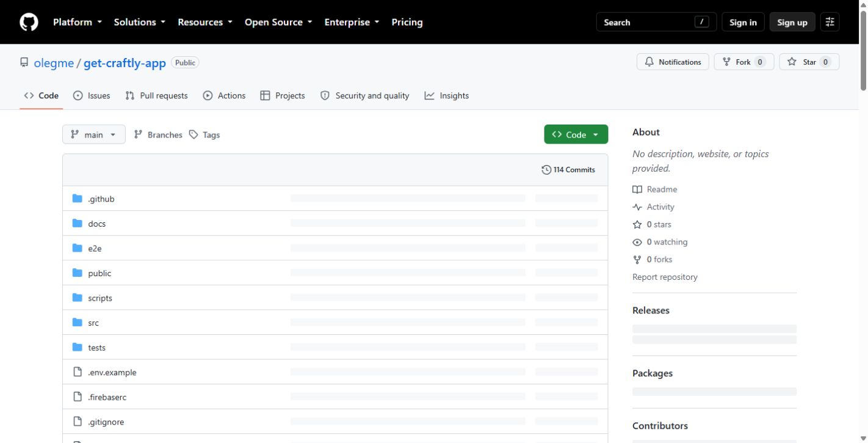Open the get-craftly-app repository link
The height and width of the screenshot is (443, 868).
click(125, 63)
